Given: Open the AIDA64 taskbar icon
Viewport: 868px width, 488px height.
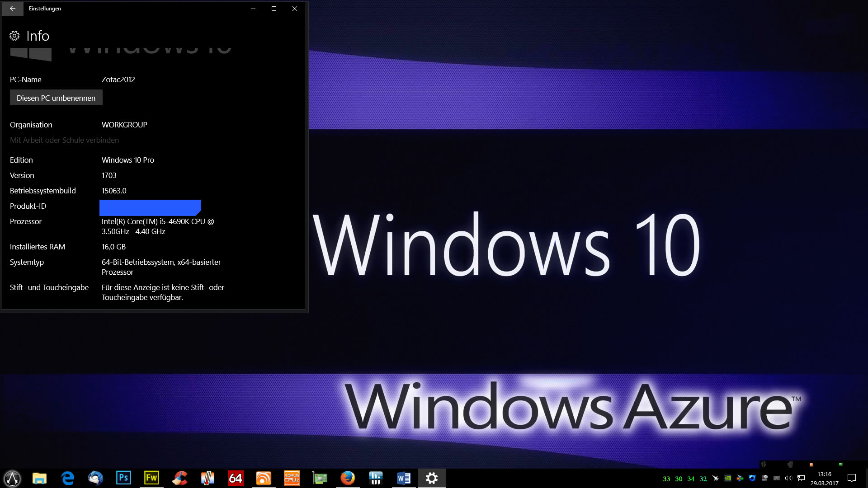Looking at the screenshot, I should (236, 478).
